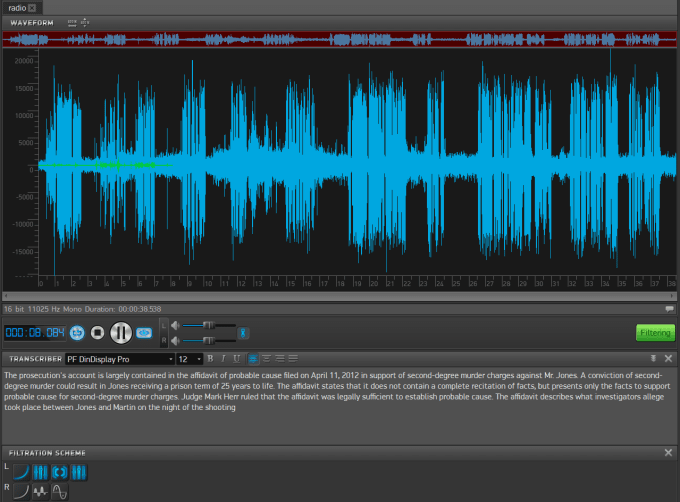Click inside the transcription text area
The width and height of the screenshot is (680, 502).
coord(340,405)
